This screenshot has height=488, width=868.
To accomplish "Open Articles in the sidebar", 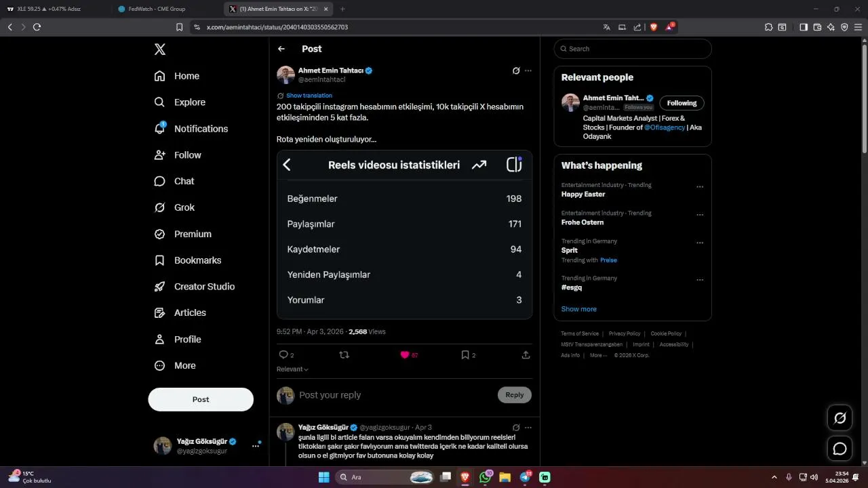I will (x=180, y=313).
